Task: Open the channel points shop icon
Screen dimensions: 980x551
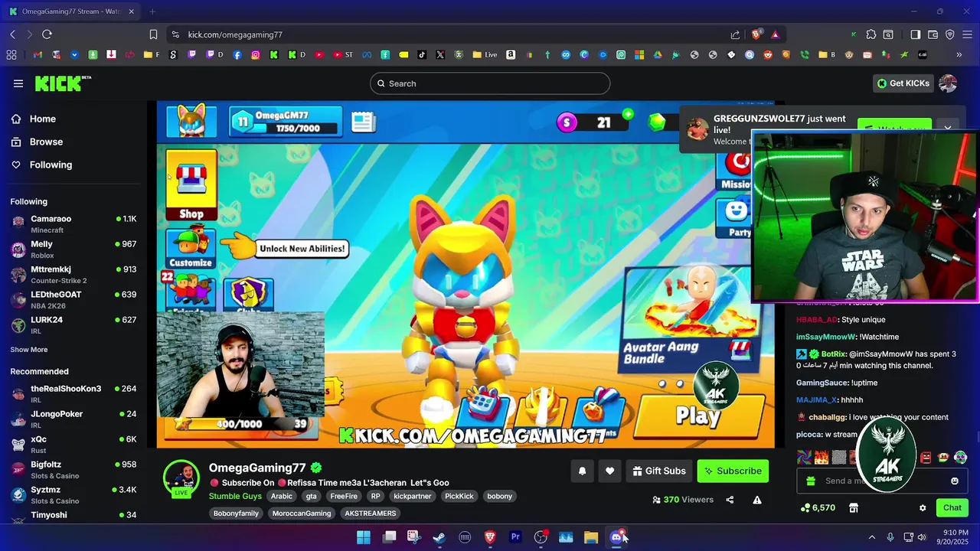Action: point(854,507)
